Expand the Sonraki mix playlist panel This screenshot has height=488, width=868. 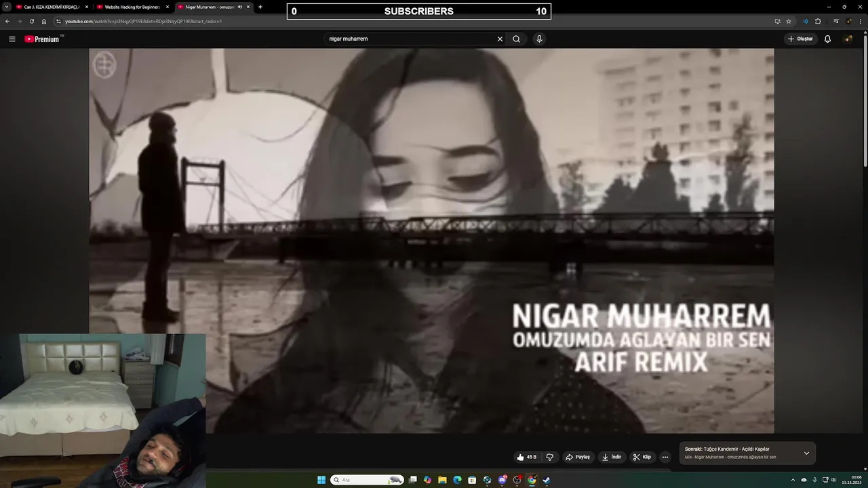pos(806,453)
